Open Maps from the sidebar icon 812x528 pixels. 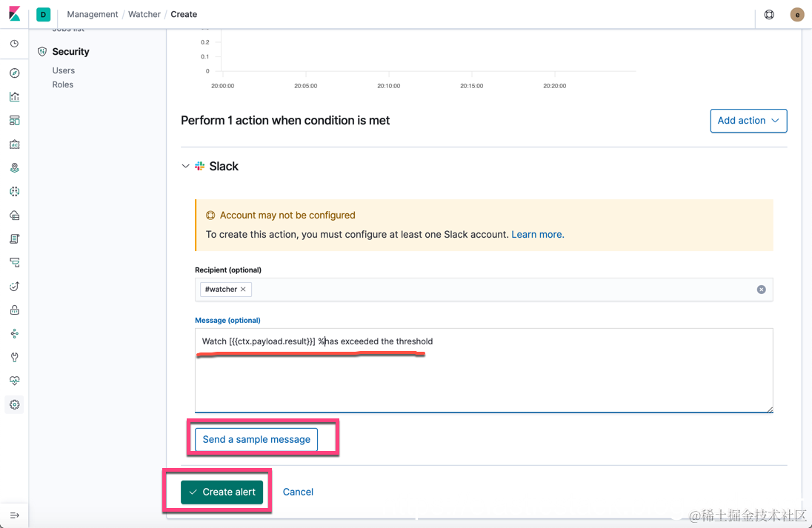coord(14,168)
